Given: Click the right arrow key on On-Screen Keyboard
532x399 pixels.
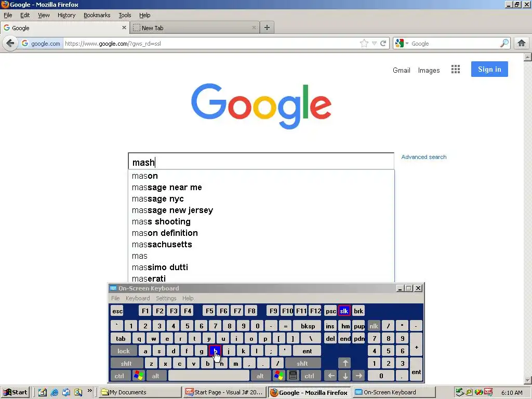Looking at the screenshot, I should pos(358,376).
